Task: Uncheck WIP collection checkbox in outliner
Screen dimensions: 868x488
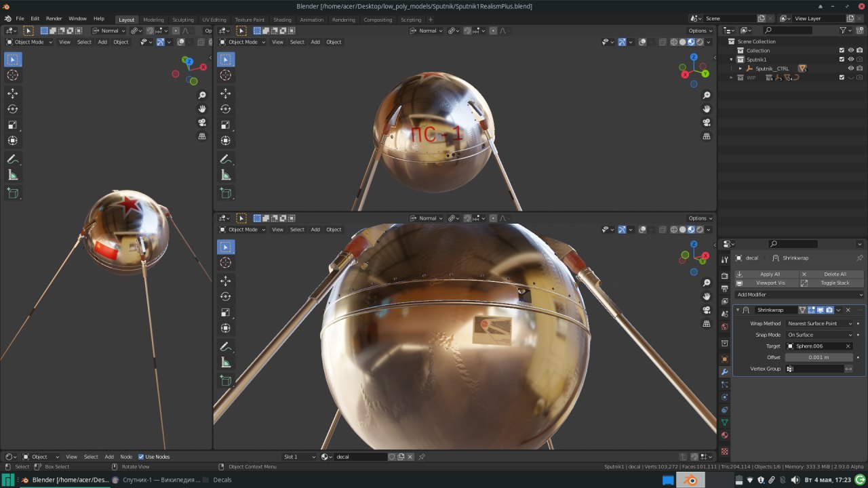Action: click(842, 77)
